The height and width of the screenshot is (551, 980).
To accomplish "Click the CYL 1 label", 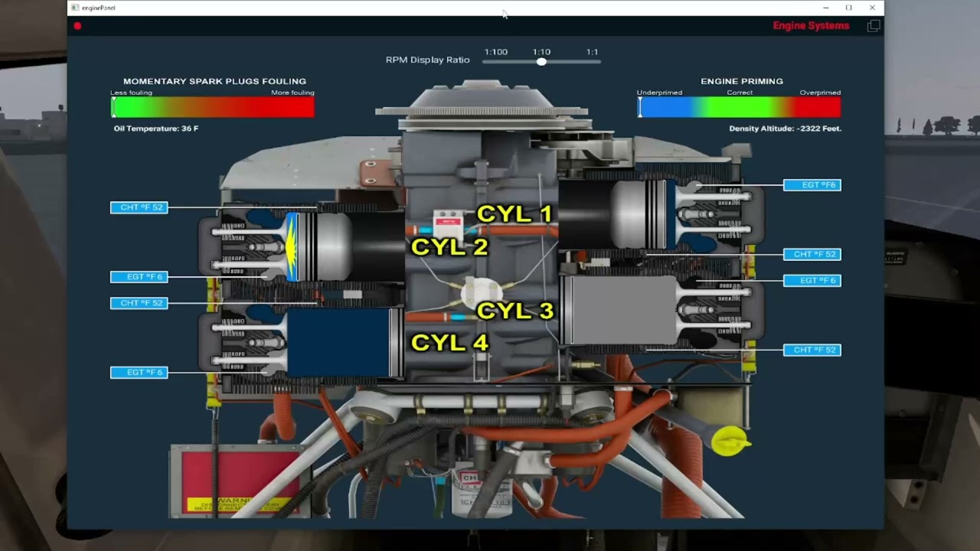I will click(x=514, y=214).
